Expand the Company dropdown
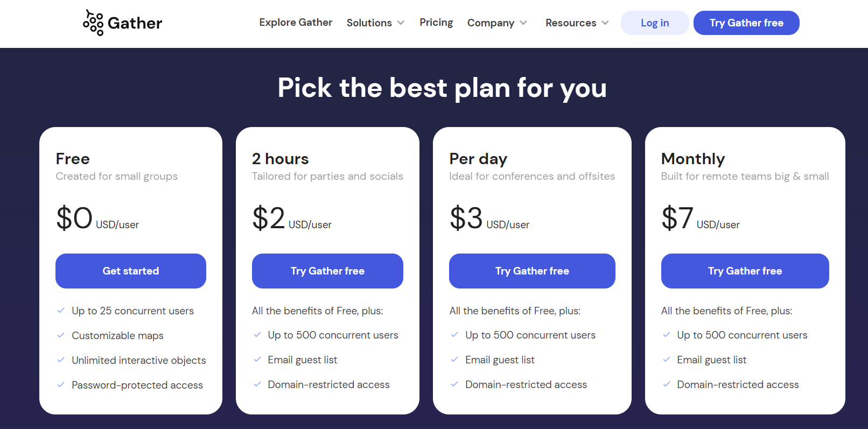Viewport: 868px width, 429px height. (496, 23)
